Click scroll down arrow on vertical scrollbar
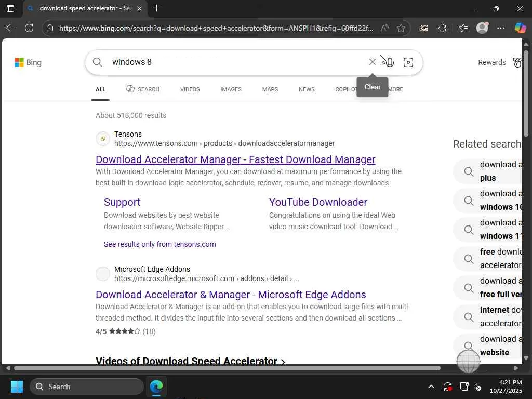Image resolution: width=532 pixels, height=399 pixels. tap(526, 358)
